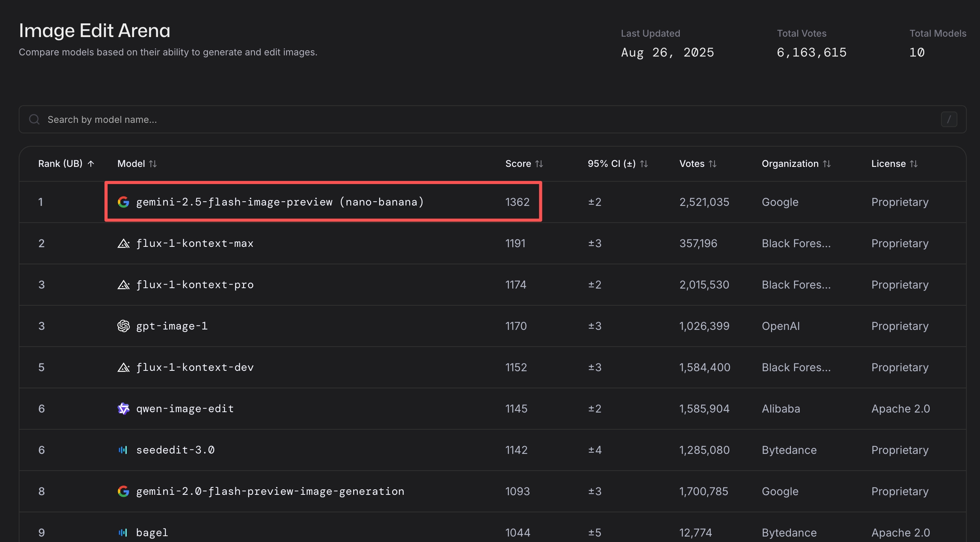Click the Google logo beside gemini-2.5-flash-image-preview
Screen dimensions: 980x542
124,202
